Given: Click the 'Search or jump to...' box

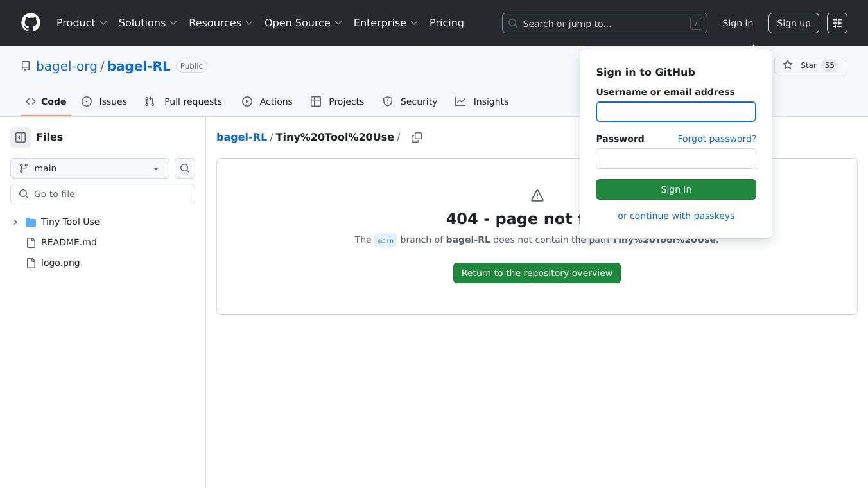Looking at the screenshot, I should pos(605,23).
